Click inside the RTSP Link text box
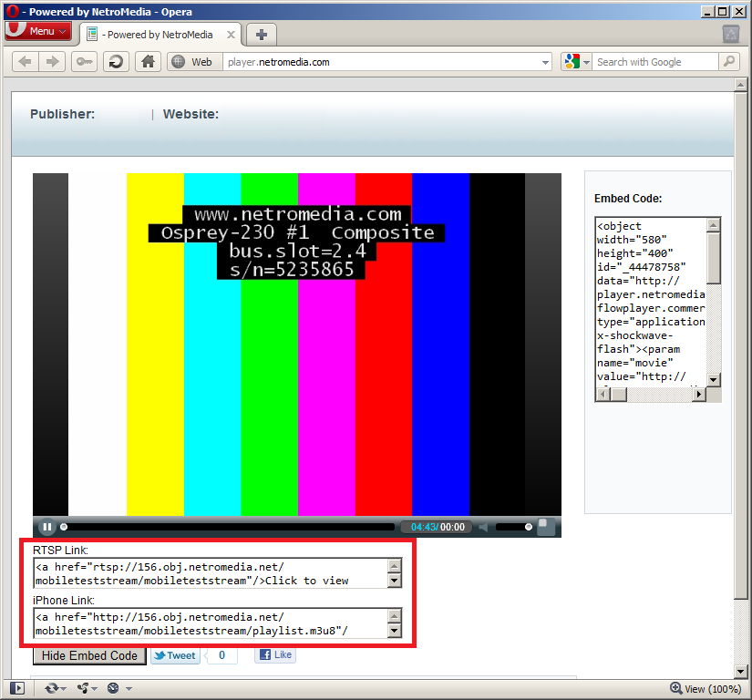Image resolution: width=752 pixels, height=700 pixels. pos(211,573)
